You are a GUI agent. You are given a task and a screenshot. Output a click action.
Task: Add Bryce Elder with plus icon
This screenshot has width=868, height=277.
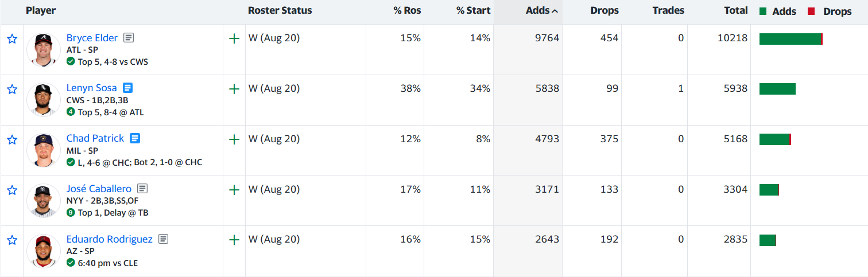pos(234,39)
